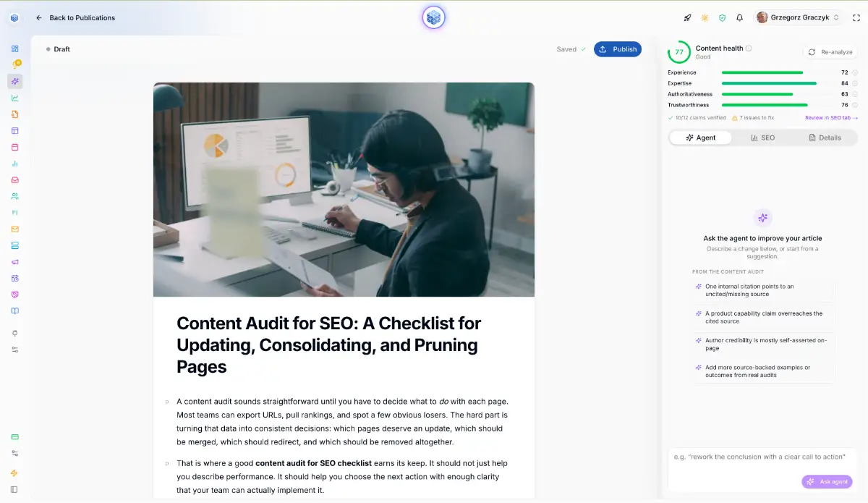
Task: Click the 10/12 claims verified text
Action: [697, 117]
